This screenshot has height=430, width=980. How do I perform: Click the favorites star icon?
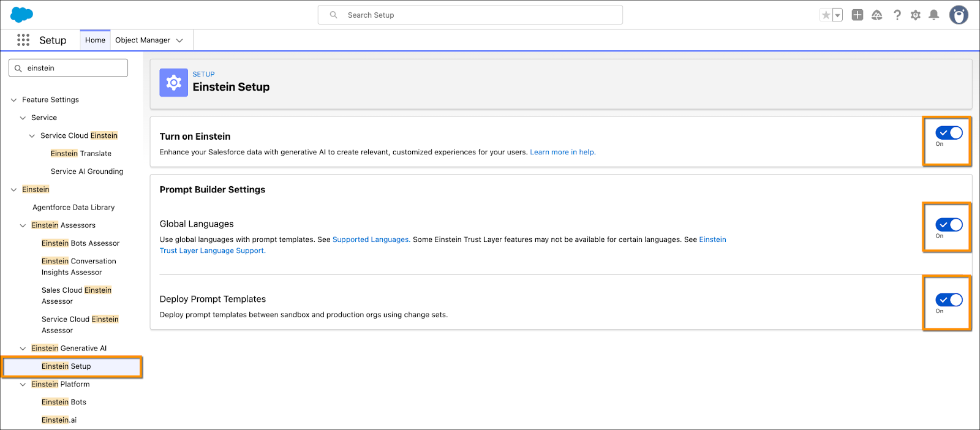coord(826,15)
